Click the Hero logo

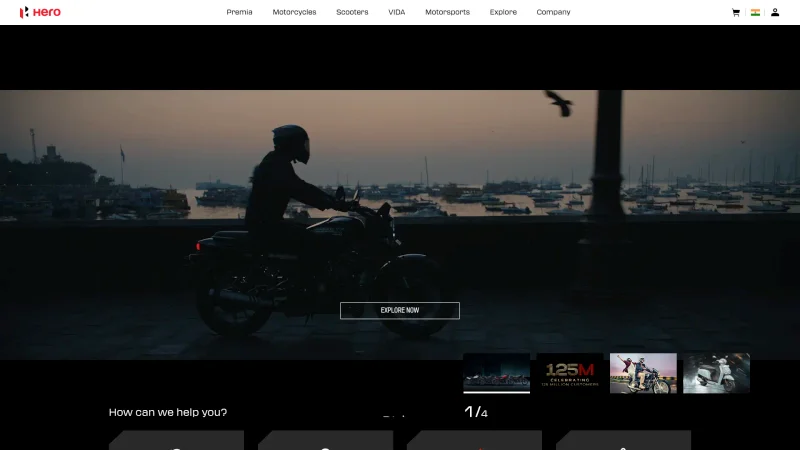[40, 12]
